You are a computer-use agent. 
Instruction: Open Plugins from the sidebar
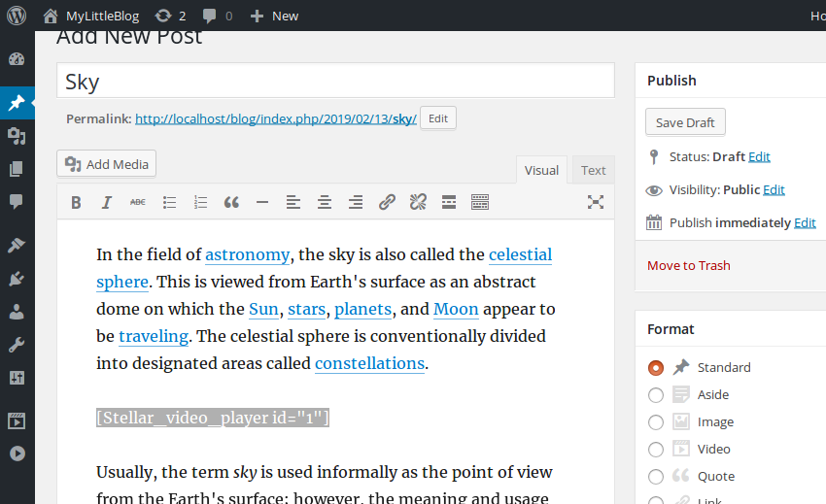(17, 279)
